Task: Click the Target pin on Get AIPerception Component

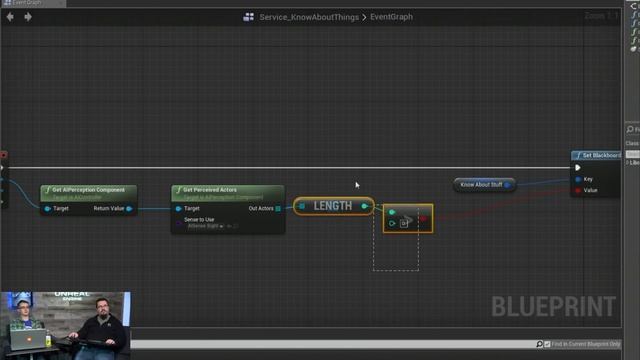Action: click(x=47, y=209)
